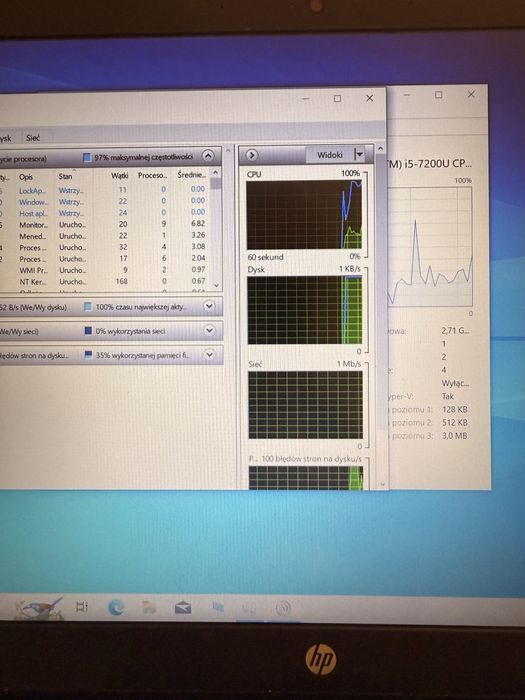Select the NT Ker… process row
Viewport: 525px width, 700px height.
pyautogui.click(x=105, y=282)
